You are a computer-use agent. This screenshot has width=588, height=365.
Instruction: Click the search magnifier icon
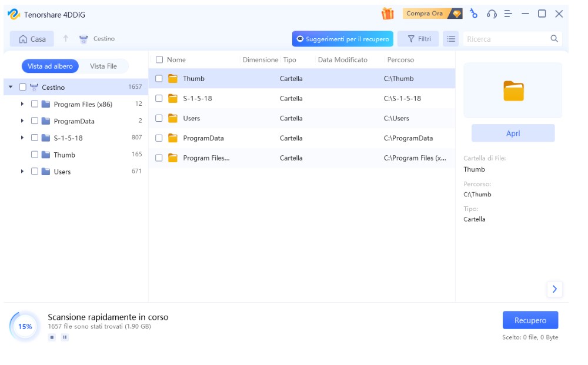[x=554, y=39]
